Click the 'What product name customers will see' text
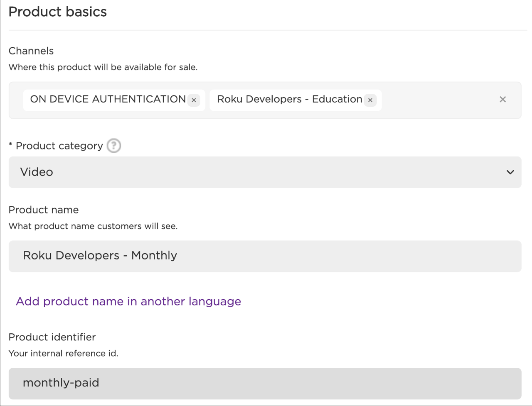Image resolution: width=532 pixels, height=406 pixels. [93, 226]
